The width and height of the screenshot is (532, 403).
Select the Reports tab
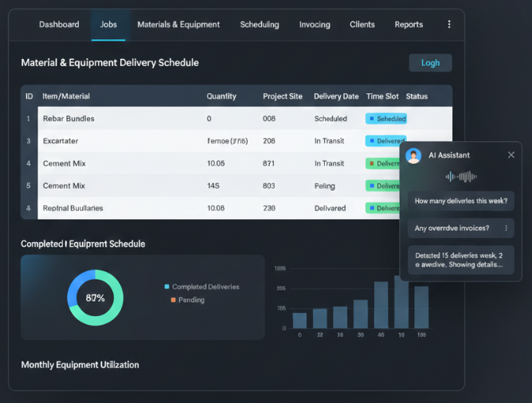click(409, 25)
